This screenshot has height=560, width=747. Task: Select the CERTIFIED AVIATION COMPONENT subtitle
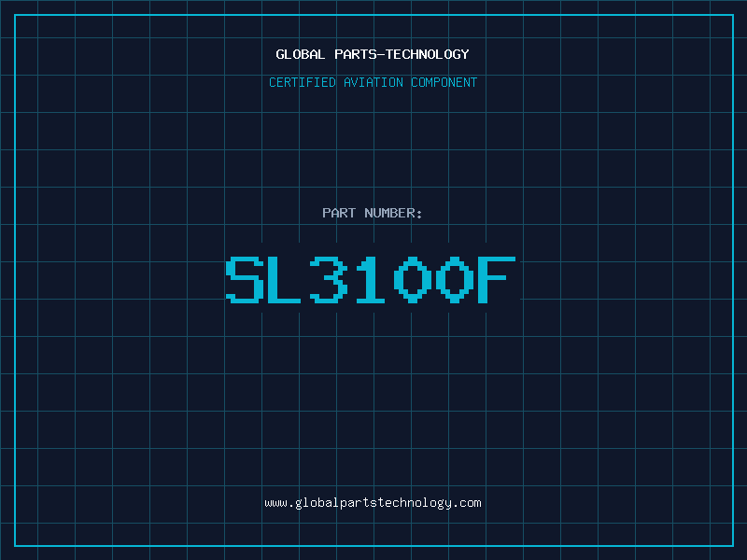point(373,82)
